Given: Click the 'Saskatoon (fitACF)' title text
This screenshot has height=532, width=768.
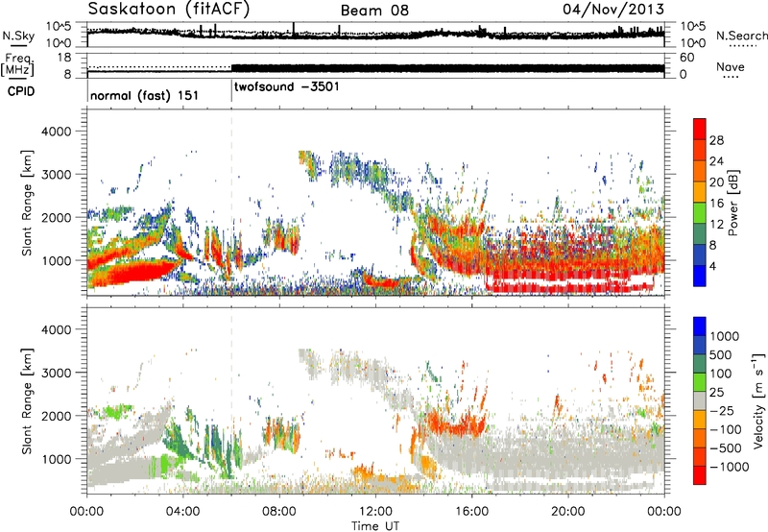Looking at the screenshot, I should click(x=169, y=9).
